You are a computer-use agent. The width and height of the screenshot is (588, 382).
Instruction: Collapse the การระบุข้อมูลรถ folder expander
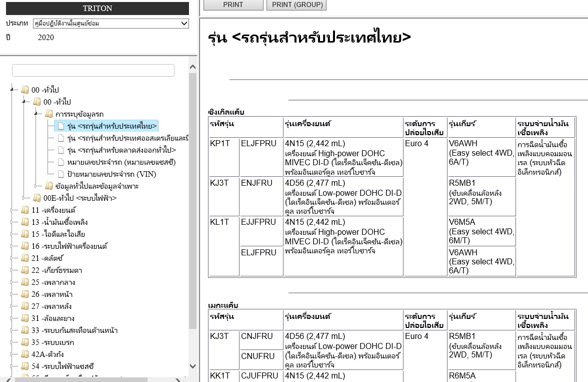tap(36, 114)
